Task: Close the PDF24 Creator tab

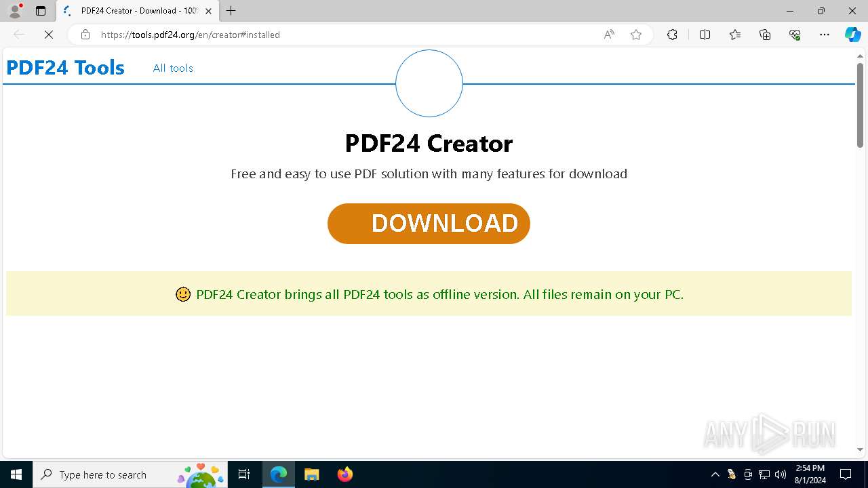Action: [208, 11]
